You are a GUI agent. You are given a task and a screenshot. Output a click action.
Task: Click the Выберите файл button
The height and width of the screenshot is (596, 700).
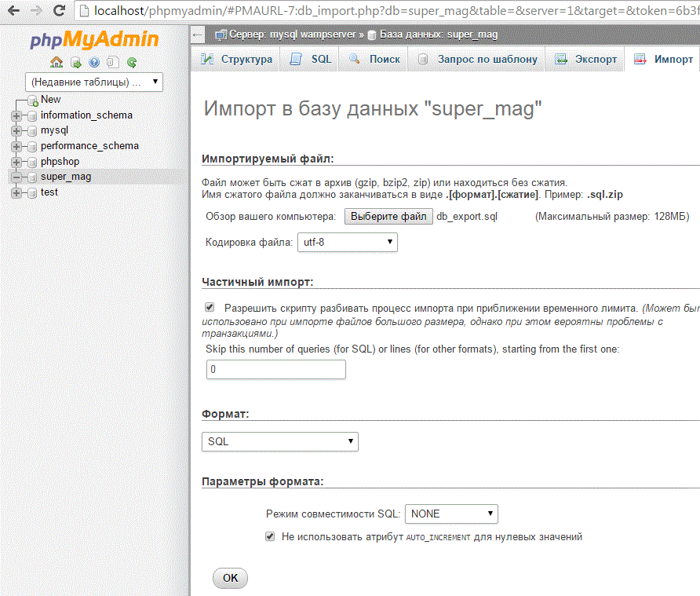click(388, 216)
